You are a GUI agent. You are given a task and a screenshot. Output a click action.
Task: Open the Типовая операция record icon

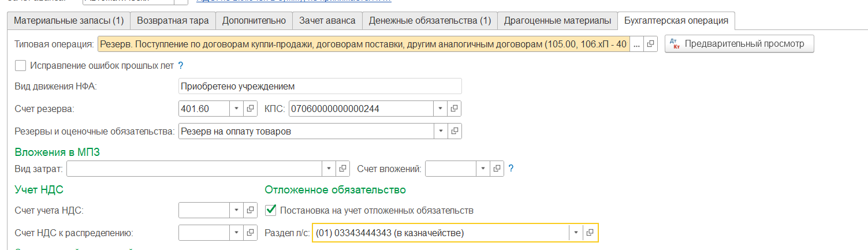click(650, 44)
